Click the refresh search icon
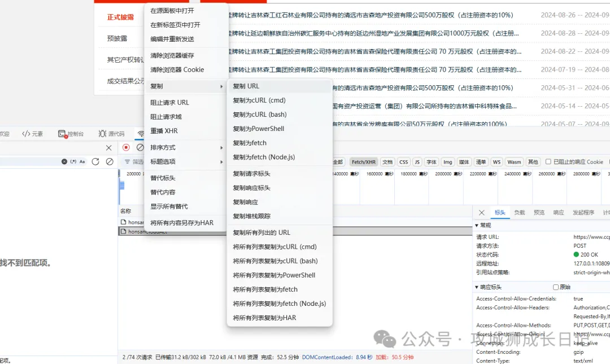This screenshot has height=364, width=610. 95,161
